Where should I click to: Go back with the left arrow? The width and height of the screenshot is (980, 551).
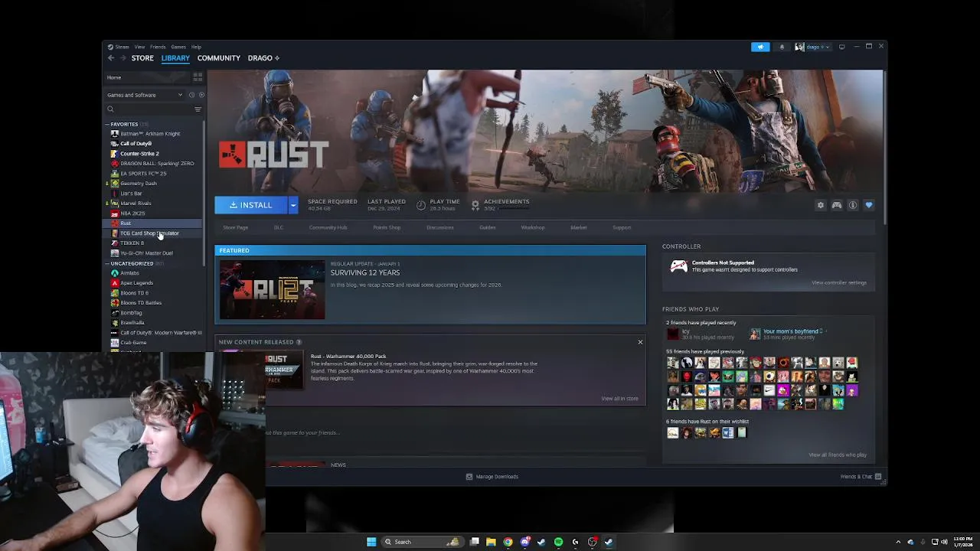111,58
